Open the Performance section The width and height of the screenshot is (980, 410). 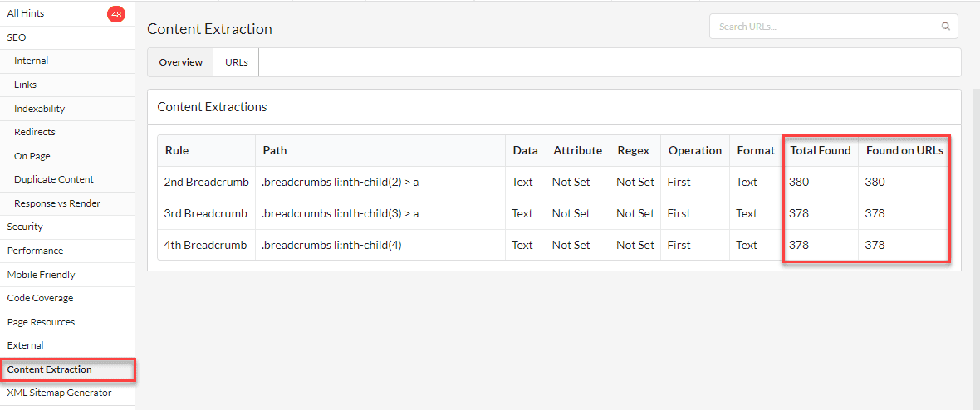tap(35, 251)
